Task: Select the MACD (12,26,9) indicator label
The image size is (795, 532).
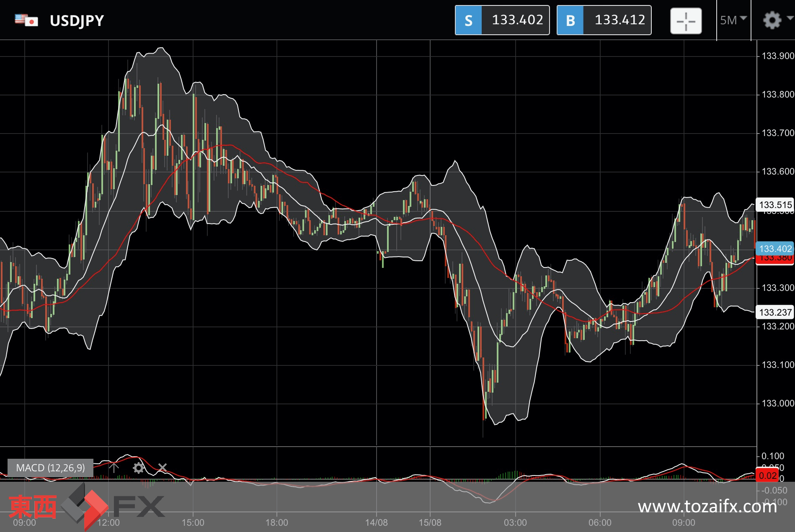Action: (50, 468)
